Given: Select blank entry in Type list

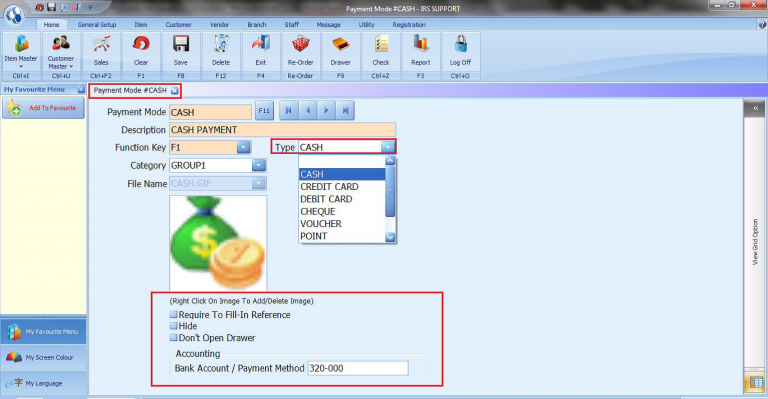Looking at the screenshot, I should [x=342, y=162].
